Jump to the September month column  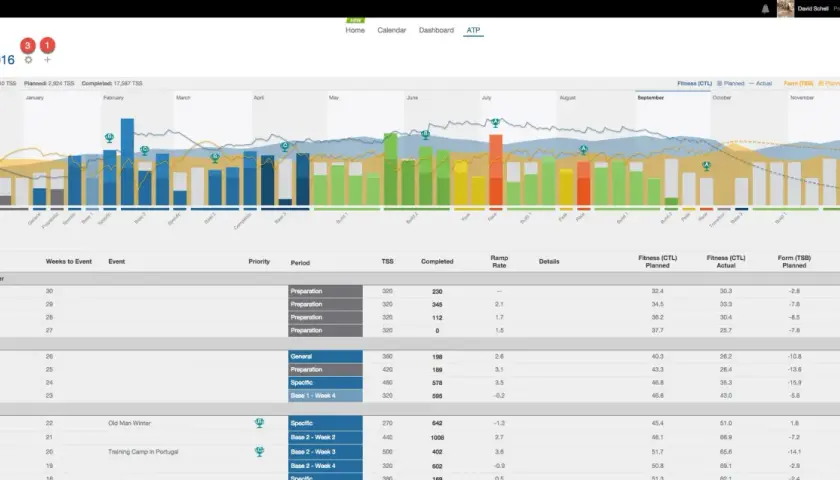click(x=651, y=98)
